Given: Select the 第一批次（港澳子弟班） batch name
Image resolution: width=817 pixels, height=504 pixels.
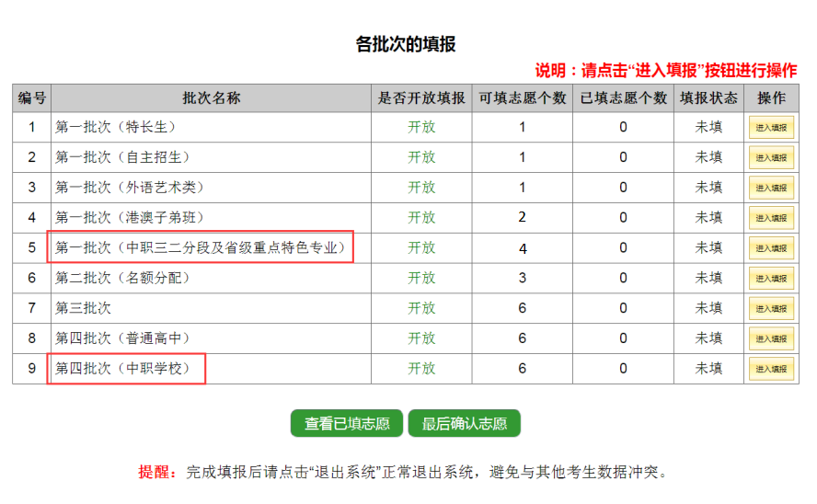Looking at the screenshot, I should (x=129, y=218).
